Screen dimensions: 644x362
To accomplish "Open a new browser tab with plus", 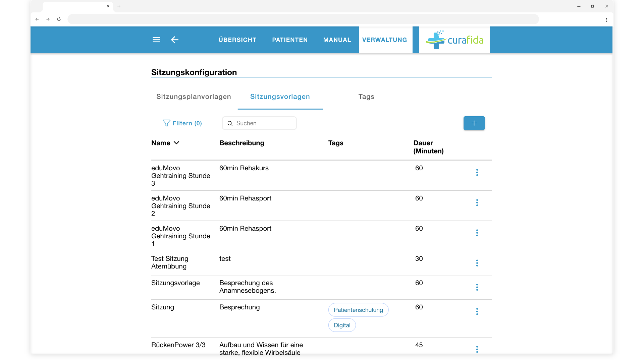I will [x=119, y=6].
